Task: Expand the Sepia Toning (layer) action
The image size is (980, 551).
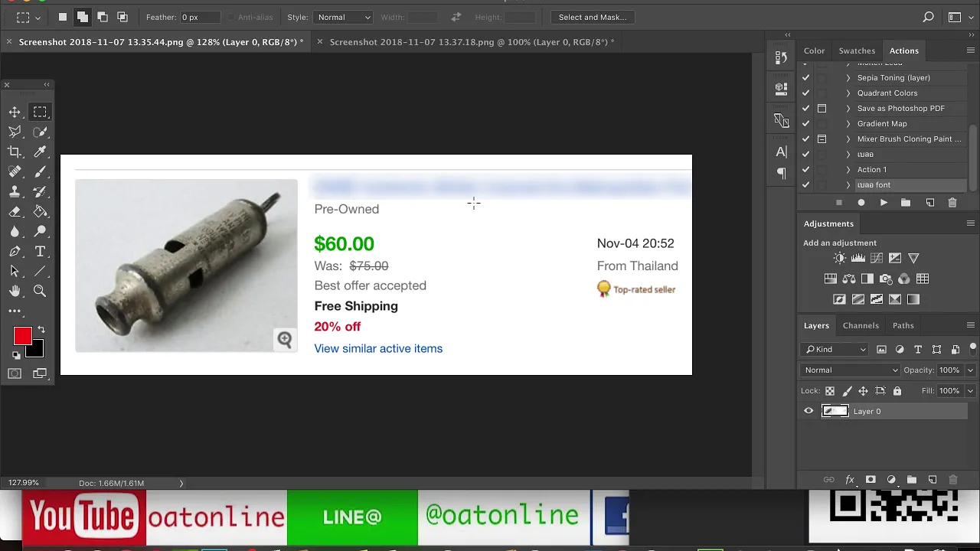Action: point(848,78)
